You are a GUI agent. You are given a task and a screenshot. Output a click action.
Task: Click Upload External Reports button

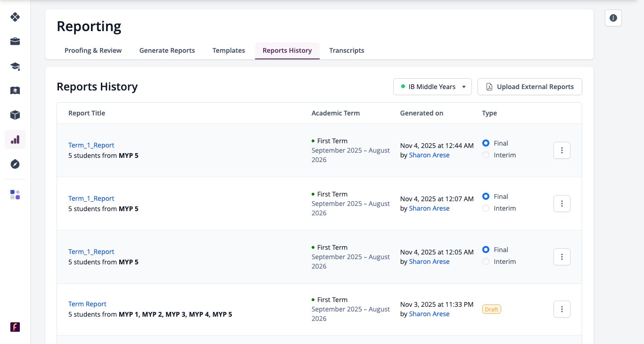click(x=530, y=87)
